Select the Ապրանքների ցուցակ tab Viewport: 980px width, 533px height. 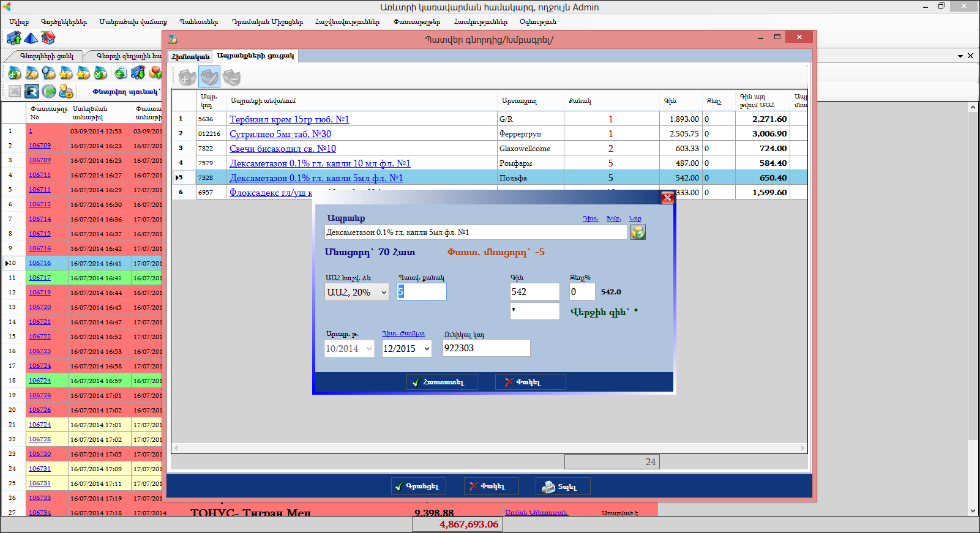pyautogui.click(x=255, y=56)
